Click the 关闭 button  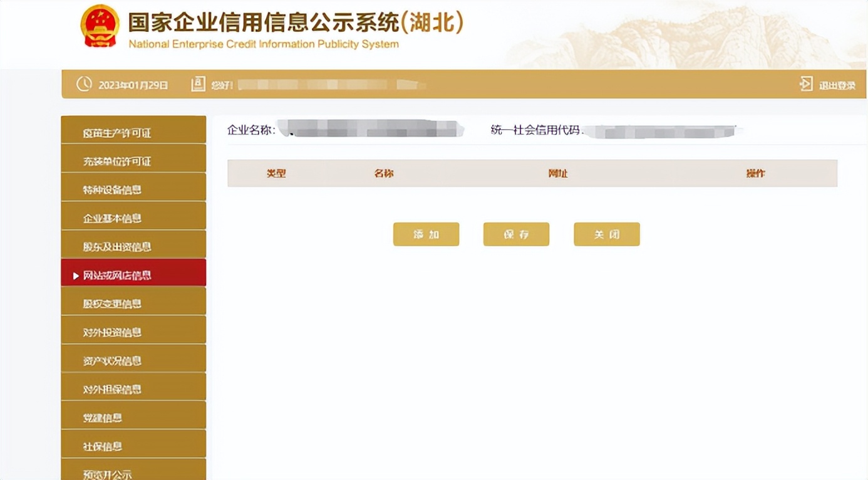pyautogui.click(x=606, y=234)
